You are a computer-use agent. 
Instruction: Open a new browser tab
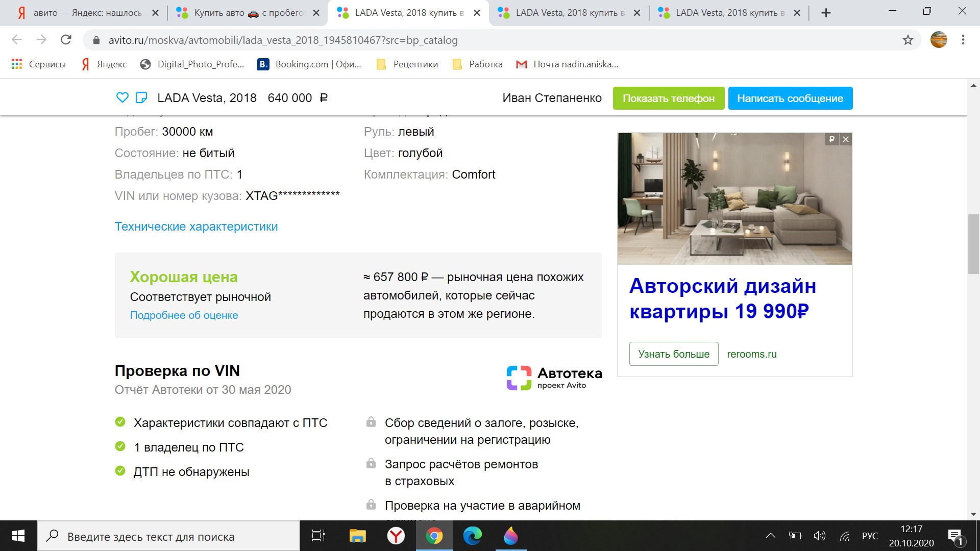click(x=826, y=13)
